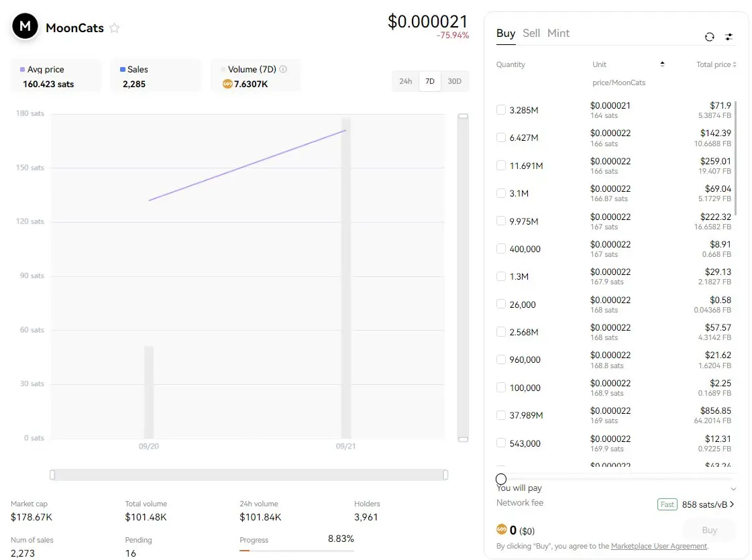
Task: Click the quantity slider handle
Action: pyautogui.click(x=501, y=479)
